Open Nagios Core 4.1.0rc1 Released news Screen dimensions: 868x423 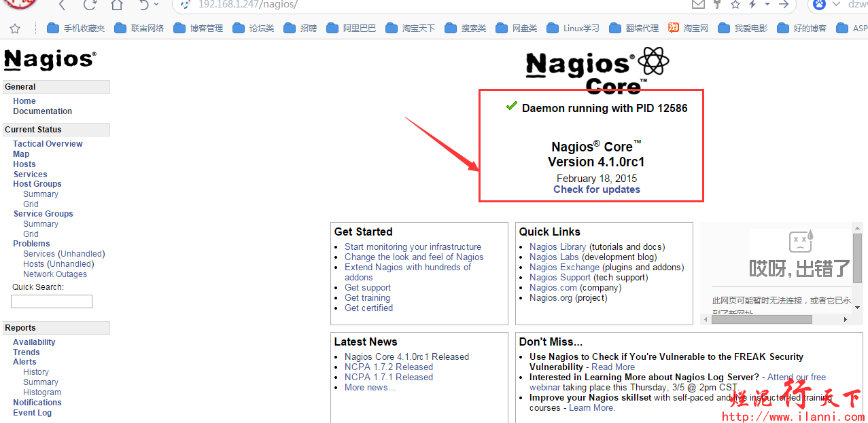point(406,357)
